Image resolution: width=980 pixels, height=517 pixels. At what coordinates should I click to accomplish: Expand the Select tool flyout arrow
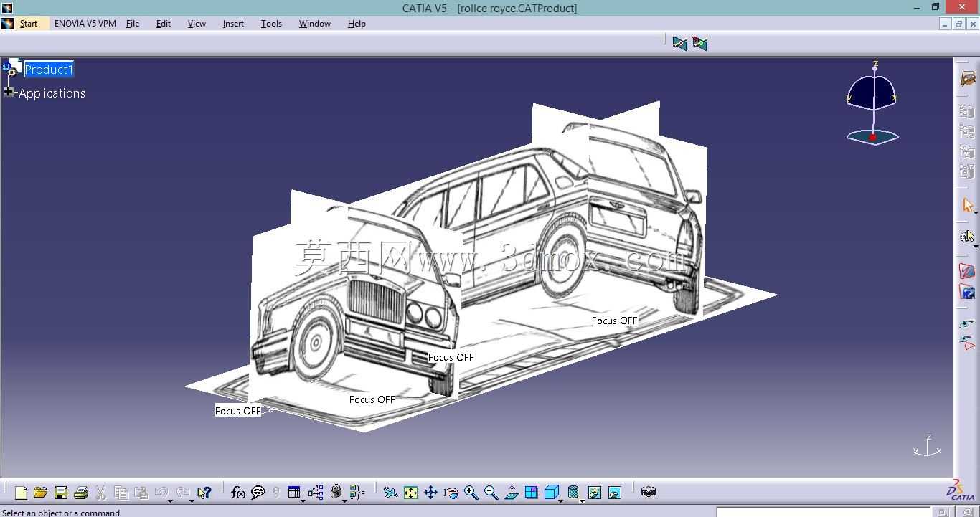point(976,214)
